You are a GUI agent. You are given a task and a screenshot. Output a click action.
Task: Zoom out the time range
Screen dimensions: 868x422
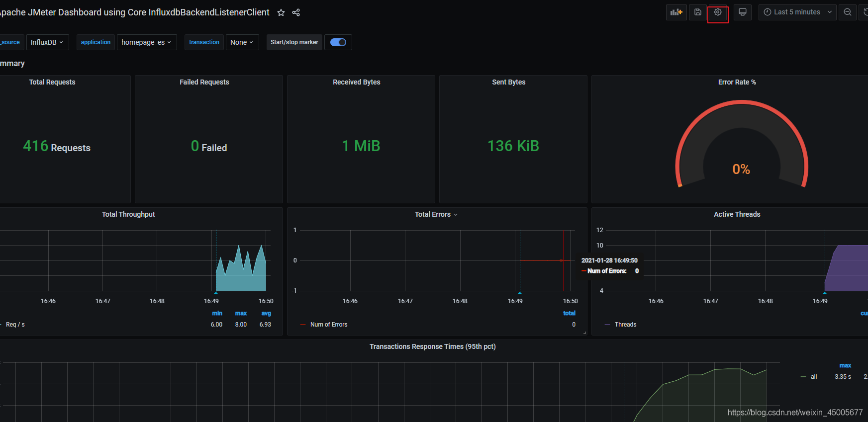pos(848,12)
